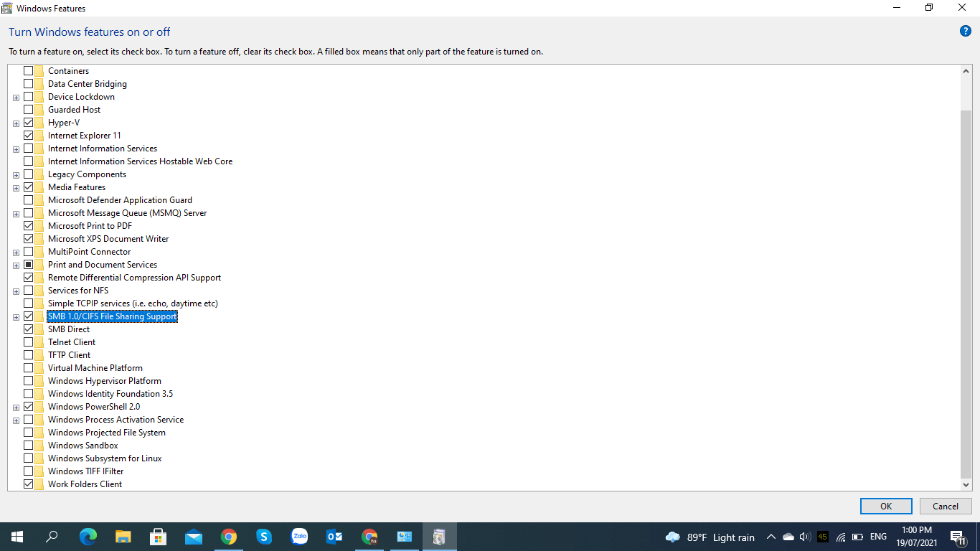Expand the MultiPoint Connector node

[16, 253]
